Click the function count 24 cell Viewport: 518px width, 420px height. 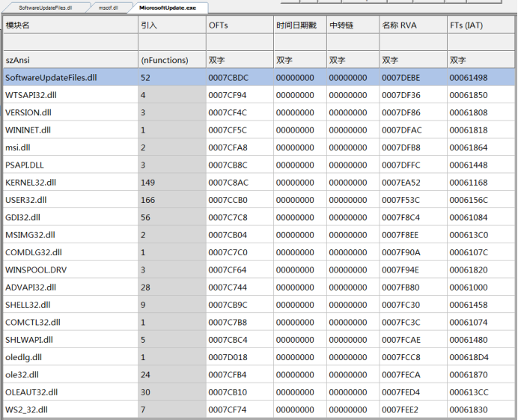point(172,375)
